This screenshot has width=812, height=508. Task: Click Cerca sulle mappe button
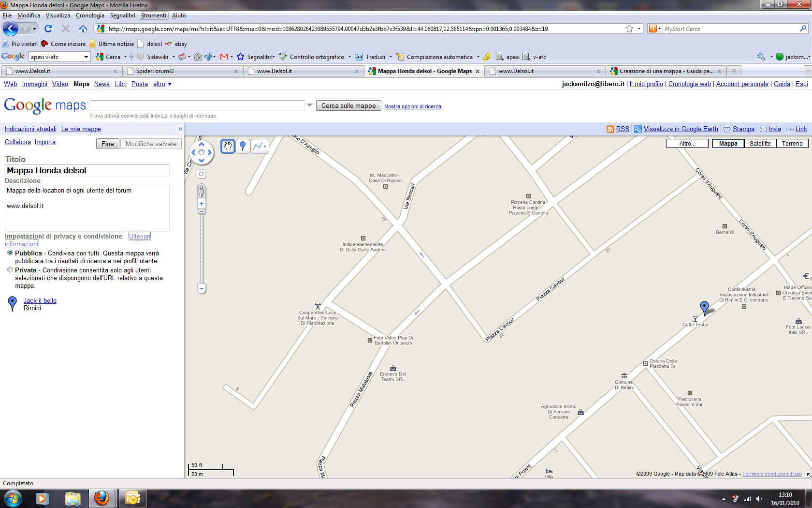(x=348, y=105)
